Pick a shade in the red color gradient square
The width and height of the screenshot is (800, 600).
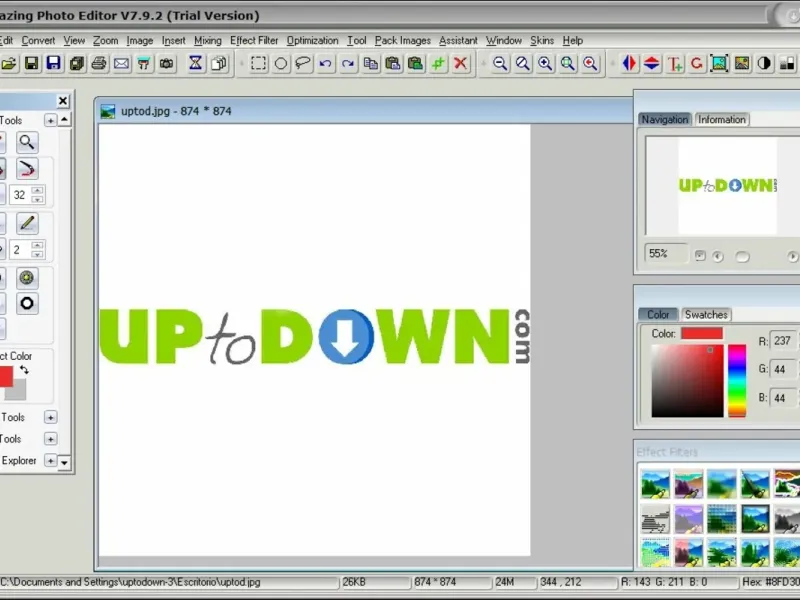point(687,381)
